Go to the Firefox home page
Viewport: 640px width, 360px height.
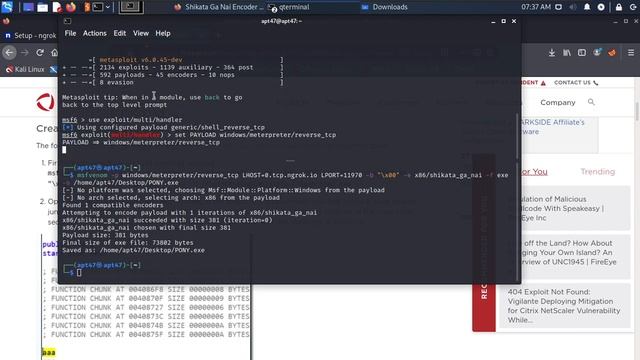(54, 52)
